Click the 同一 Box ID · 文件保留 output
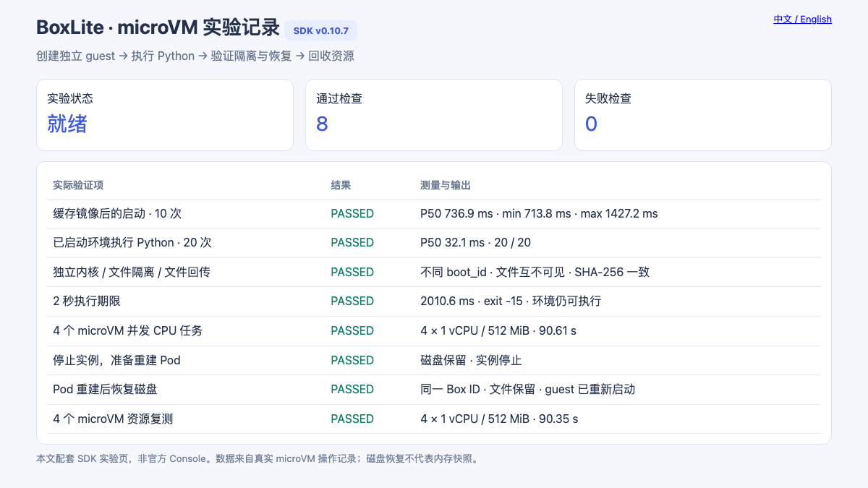The height and width of the screenshot is (488, 868). [527, 389]
